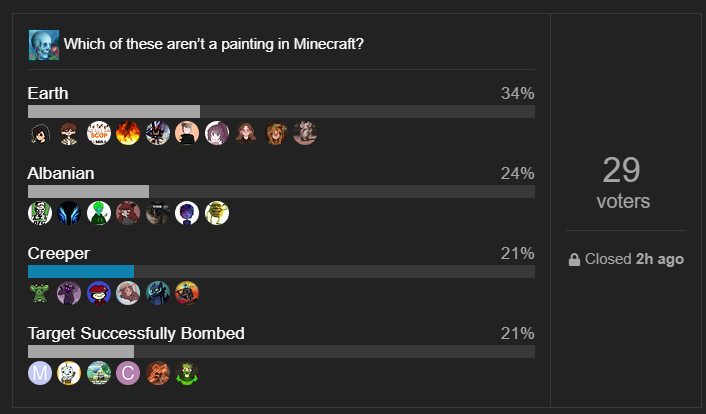The height and width of the screenshot is (414, 706).
Task: Click the Shrek avatar under Albanian votes
Action: 217,213
